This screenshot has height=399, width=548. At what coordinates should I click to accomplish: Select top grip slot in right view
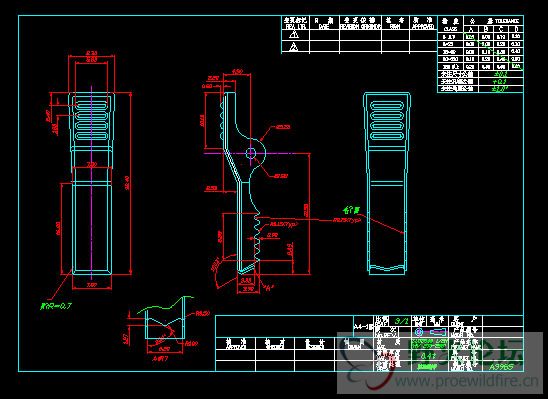(x=387, y=105)
